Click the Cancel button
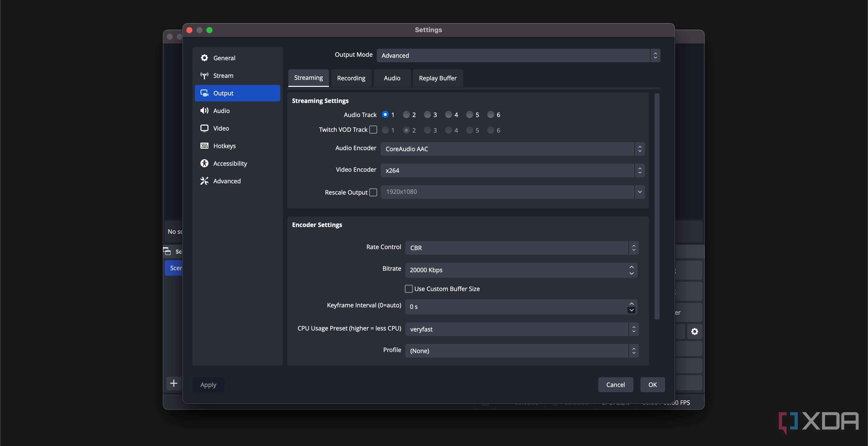 [x=615, y=385]
